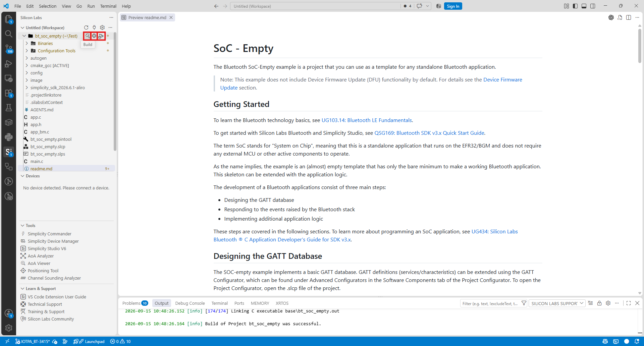This screenshot has height=346, width=644.
Task: Clear the Output panel contents
Action: (590, 303)
